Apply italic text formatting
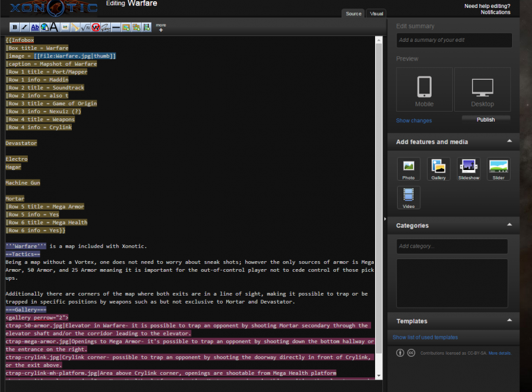 pos(25,27)
